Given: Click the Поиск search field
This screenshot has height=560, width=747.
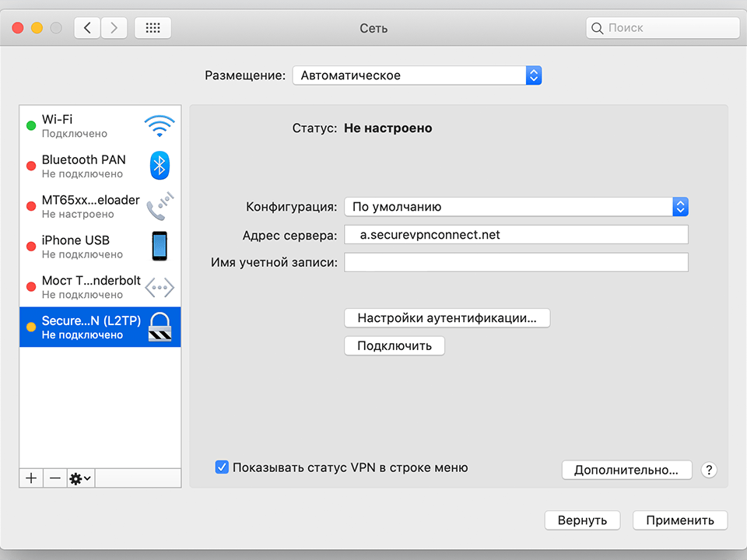Looking at the screenshot, I should coord(662,27).
